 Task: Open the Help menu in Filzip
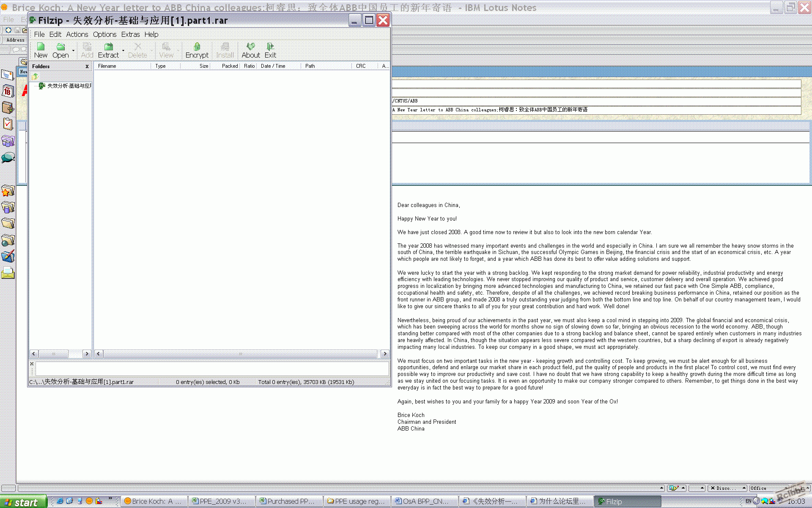pyautogui.click(x=151, y=34)
